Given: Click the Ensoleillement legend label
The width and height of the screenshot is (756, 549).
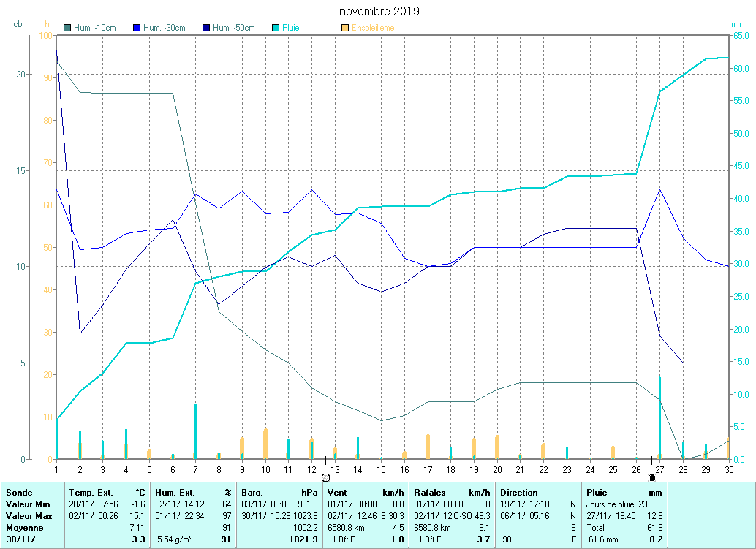Looking at the screenshot, I should coord(373,28).
